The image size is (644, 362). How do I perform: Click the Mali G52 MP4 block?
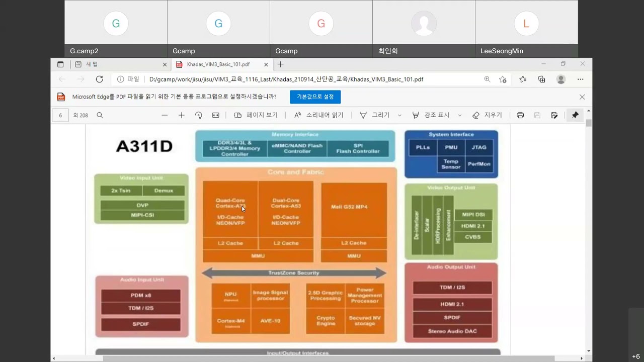click(x=354, y=210)
